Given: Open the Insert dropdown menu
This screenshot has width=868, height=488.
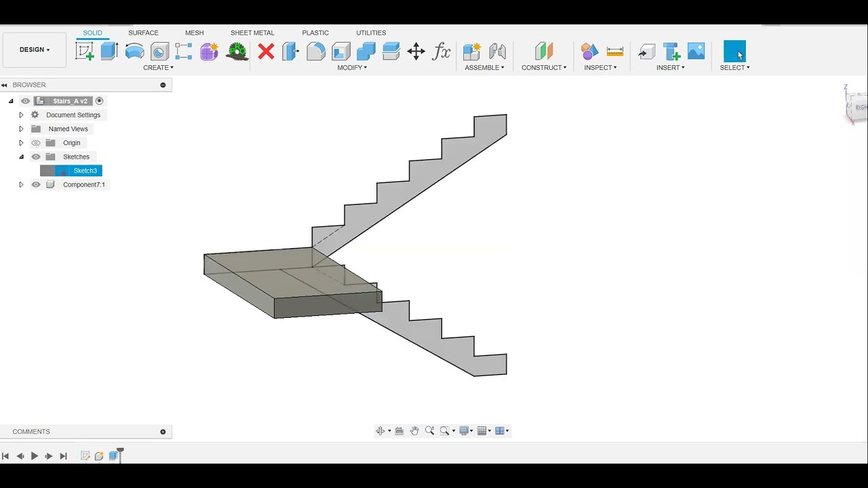Looking at the screenshot, I should coord(671,68).
